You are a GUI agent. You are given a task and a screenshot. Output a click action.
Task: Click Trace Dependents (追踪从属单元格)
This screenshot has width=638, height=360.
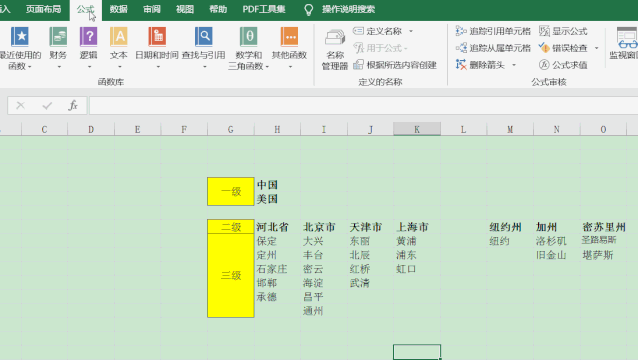pyautogui.click(x=493, y=48)
